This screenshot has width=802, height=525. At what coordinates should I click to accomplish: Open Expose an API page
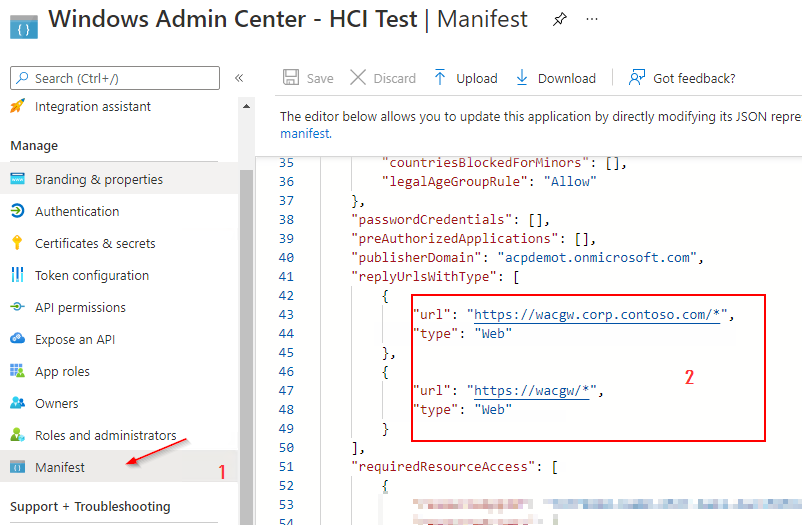click(75, 339)
